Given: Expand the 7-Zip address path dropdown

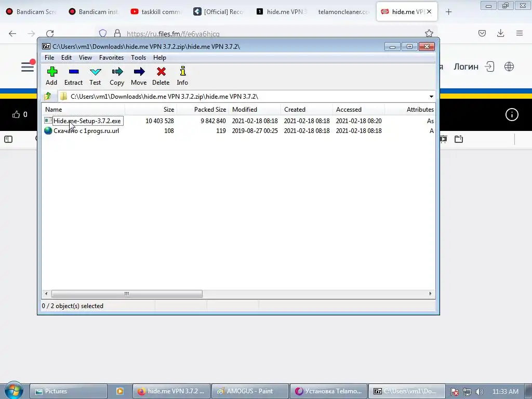Looking at the screenshot, I should [x=431, y=97].
